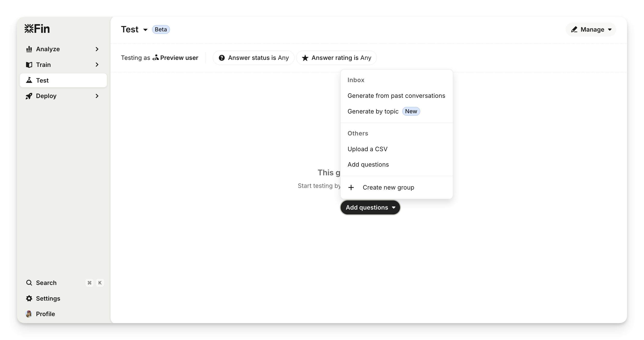Image resolution: width=644 pixels, height=340 pixels.
Task: Click the Analyze bar chart icon
Action: click(x=29, y=49)
